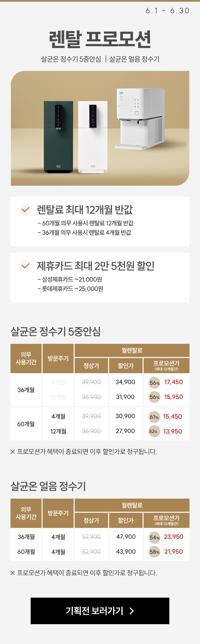Click the promotion price 21,950

[x=174, y=552]
